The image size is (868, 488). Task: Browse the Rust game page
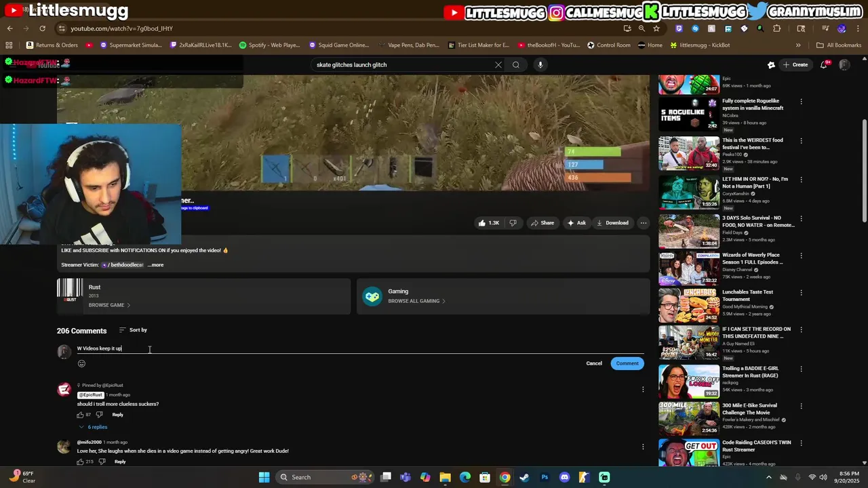108,305
